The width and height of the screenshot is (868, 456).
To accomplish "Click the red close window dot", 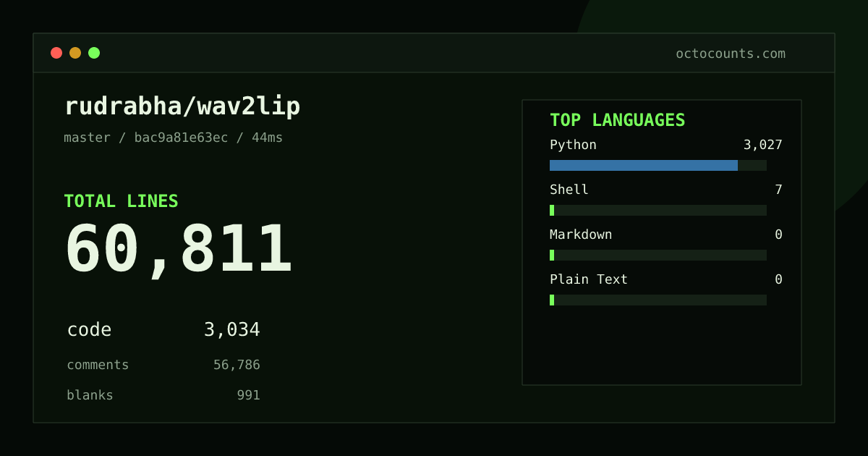I will coord(56,53).
